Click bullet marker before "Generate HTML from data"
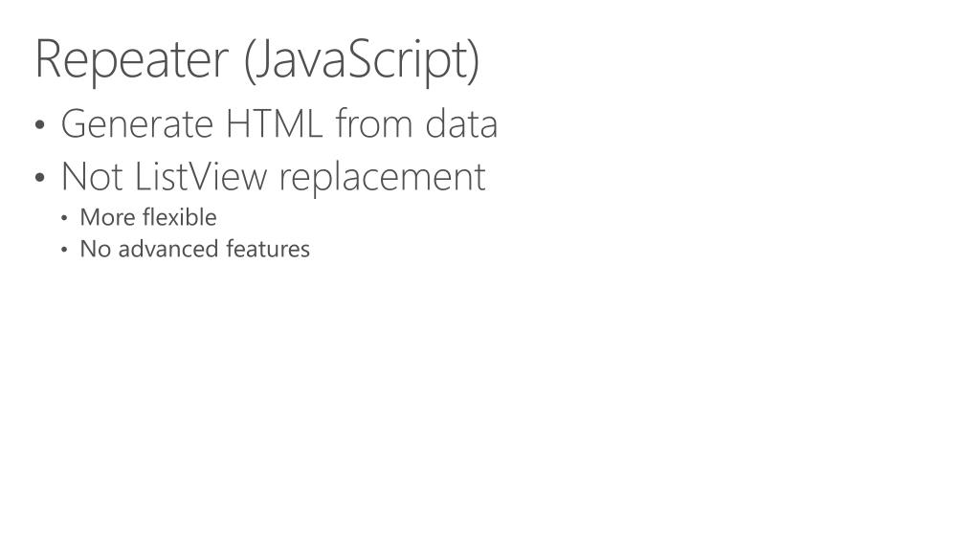 tap(41, 126)
